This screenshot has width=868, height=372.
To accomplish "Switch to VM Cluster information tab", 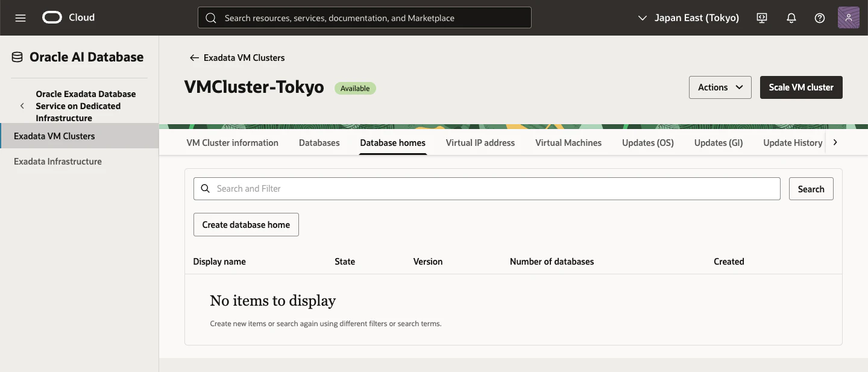I will pos(232,143).
